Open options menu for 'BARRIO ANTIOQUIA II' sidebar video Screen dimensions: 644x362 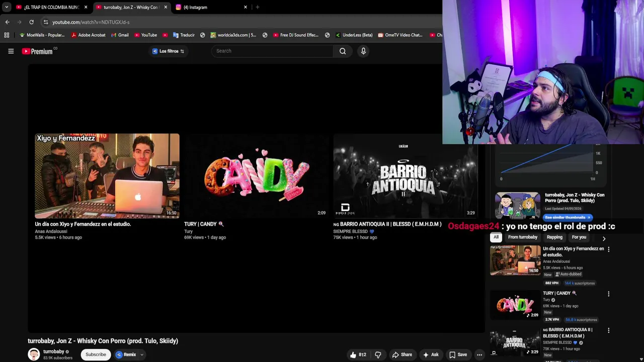(x=608, y=330)
